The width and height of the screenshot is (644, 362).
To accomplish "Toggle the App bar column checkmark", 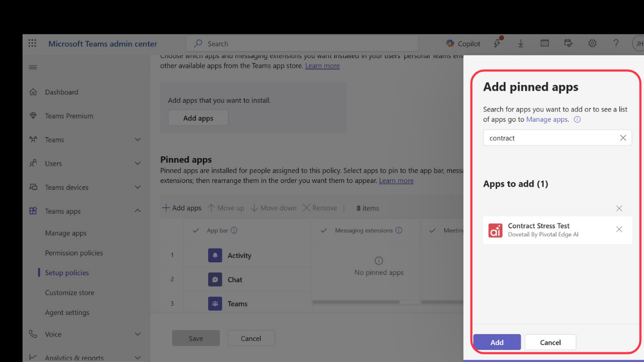I will point(196,231).
